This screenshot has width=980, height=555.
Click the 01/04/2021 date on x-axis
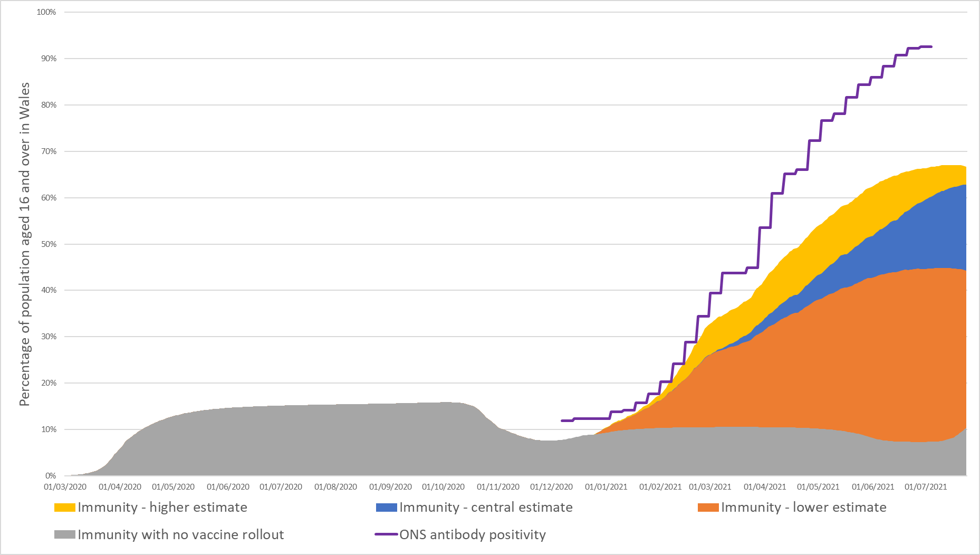[765, 487]
